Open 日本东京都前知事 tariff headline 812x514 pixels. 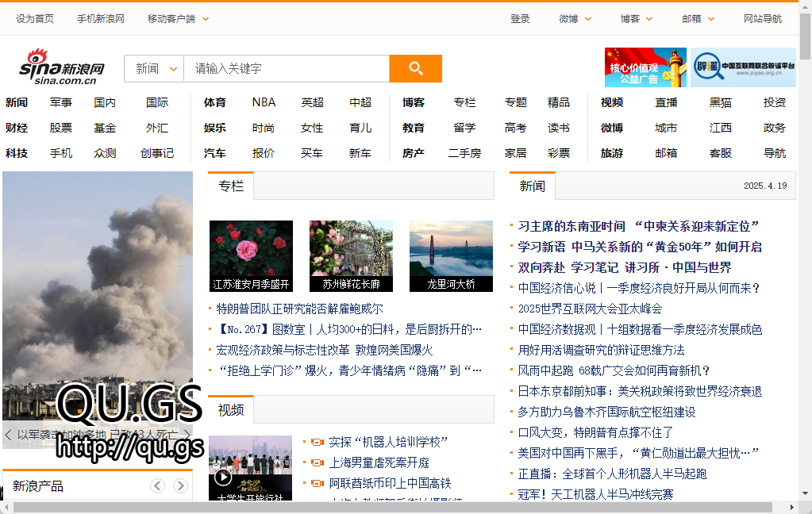point(640,391)
